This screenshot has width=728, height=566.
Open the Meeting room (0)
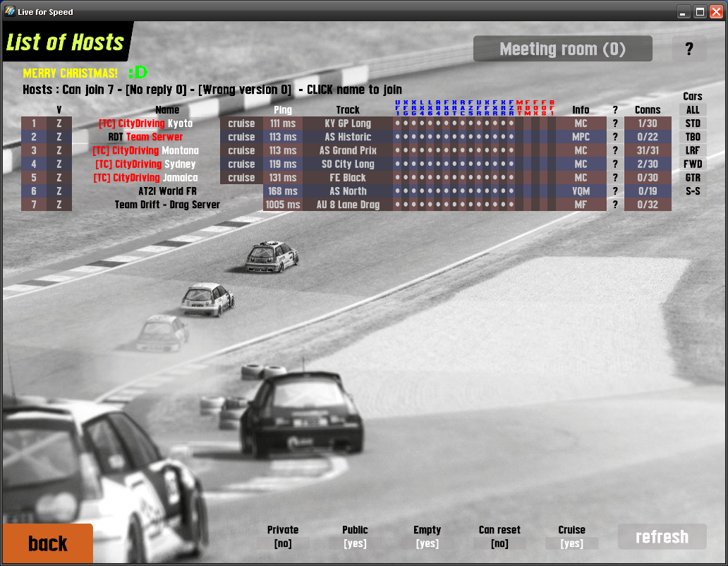(563, 49)
